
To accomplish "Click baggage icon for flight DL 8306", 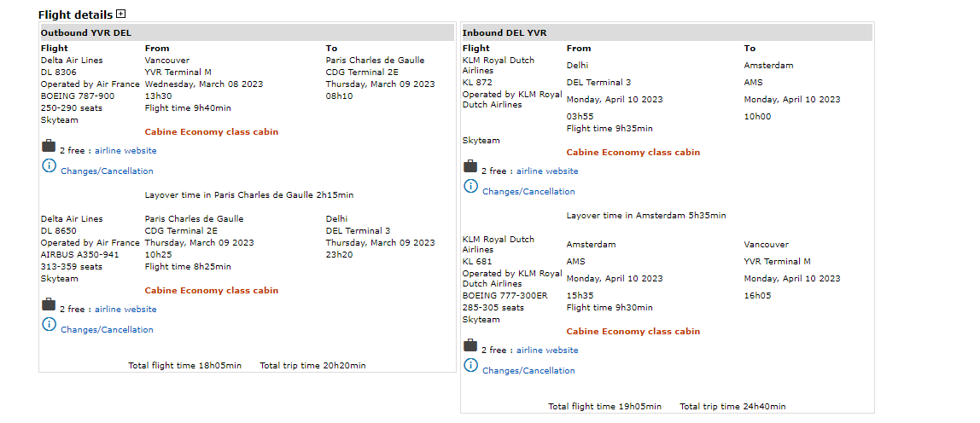I will click(49, 146).
